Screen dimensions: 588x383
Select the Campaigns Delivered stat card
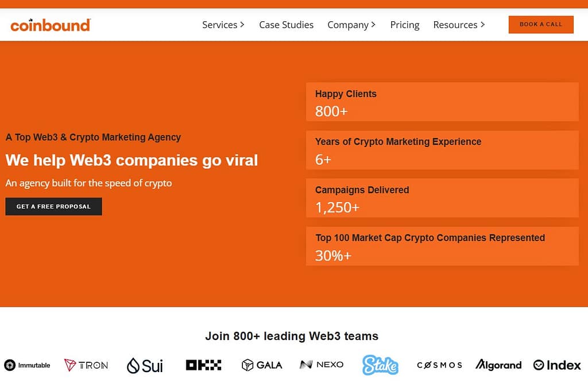point(442,198)
